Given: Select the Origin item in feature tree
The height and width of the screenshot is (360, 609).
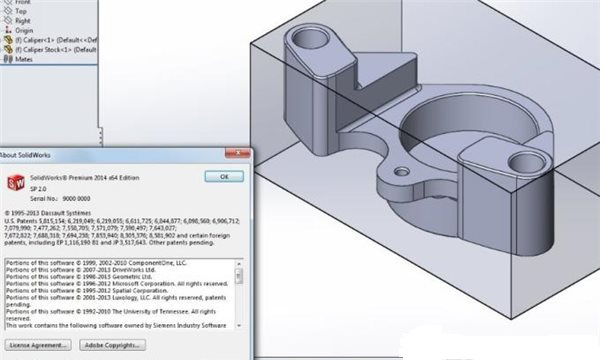Looking at the screenshot, I should 24,30.
